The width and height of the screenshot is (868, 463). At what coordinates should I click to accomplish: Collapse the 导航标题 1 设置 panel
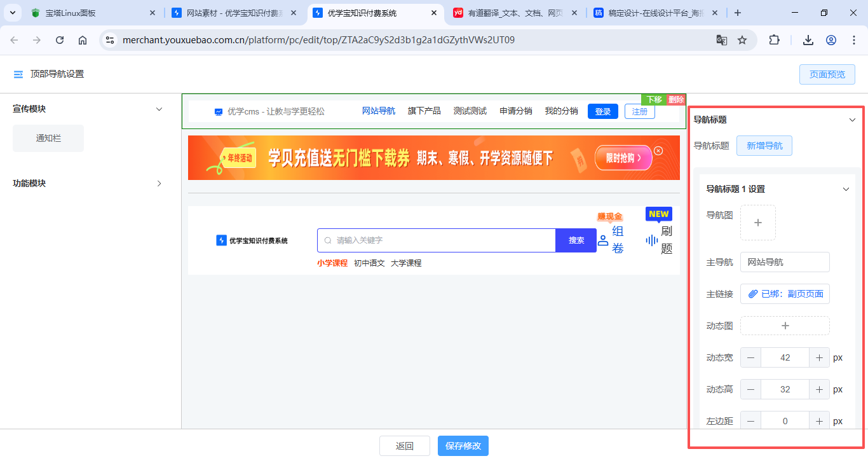846,189
